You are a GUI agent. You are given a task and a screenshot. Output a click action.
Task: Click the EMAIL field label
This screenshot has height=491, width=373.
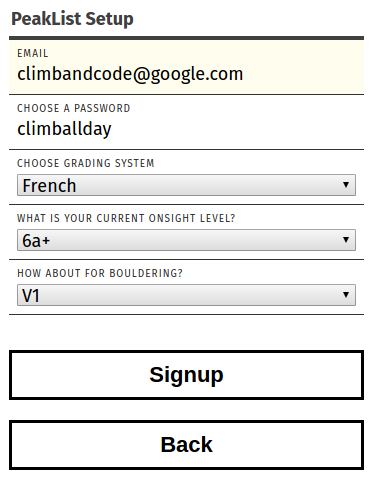point(33,53)
